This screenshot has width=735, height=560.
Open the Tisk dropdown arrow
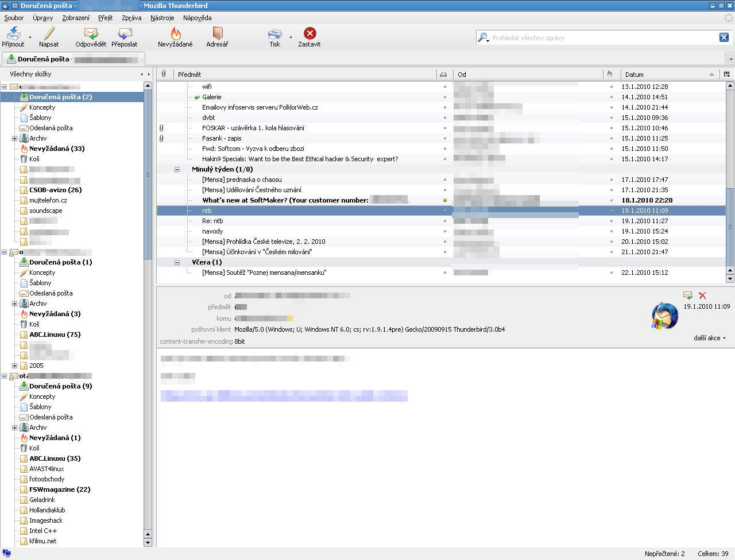(291, 37)
